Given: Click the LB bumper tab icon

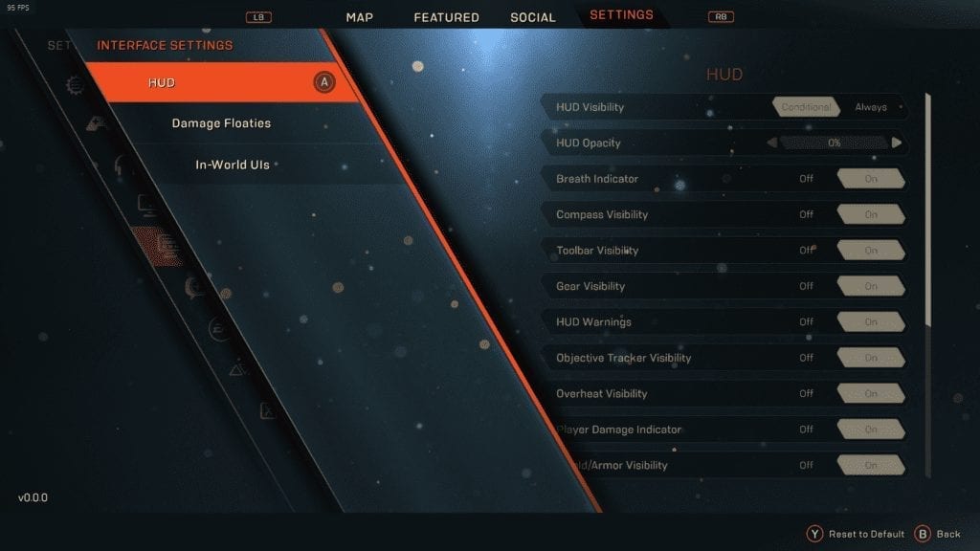Looking at the screenshot, I should (x=258, y=17).
